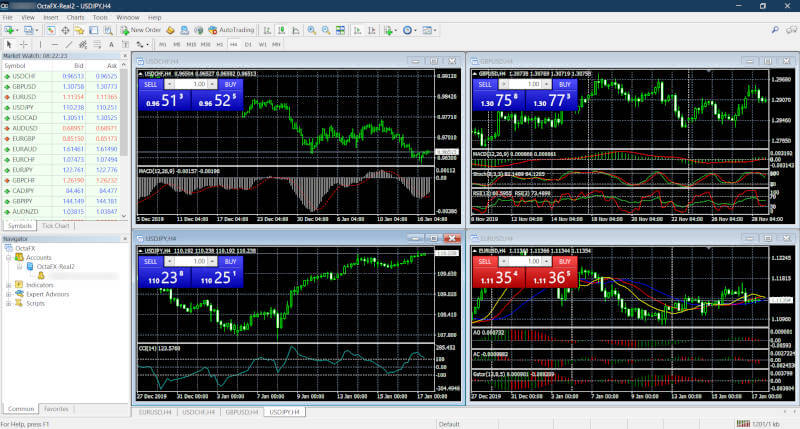
Task: Choose the trendline drawing tool
Action: pos(67,45)
